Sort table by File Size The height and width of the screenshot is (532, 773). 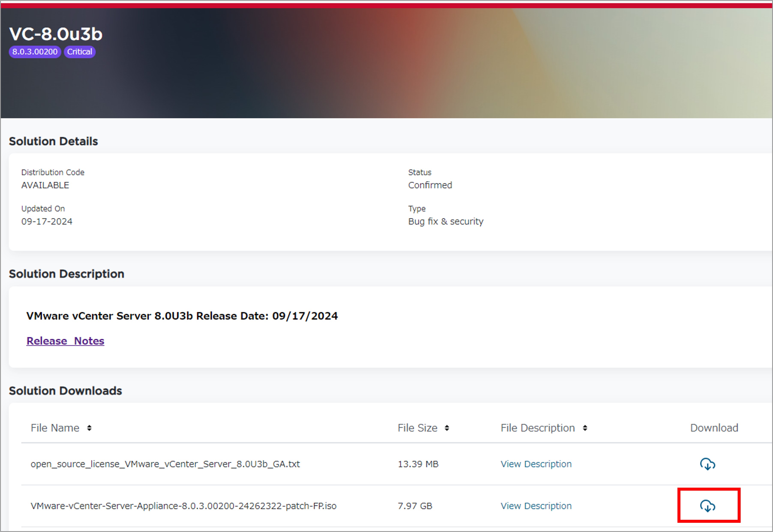tap(447, 428)
